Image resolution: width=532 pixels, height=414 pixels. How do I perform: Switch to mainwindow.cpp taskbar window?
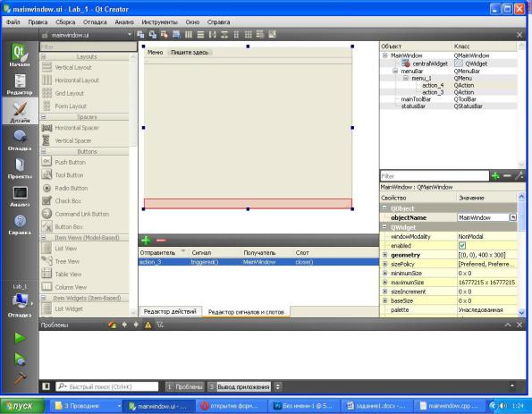coord(449,406)
